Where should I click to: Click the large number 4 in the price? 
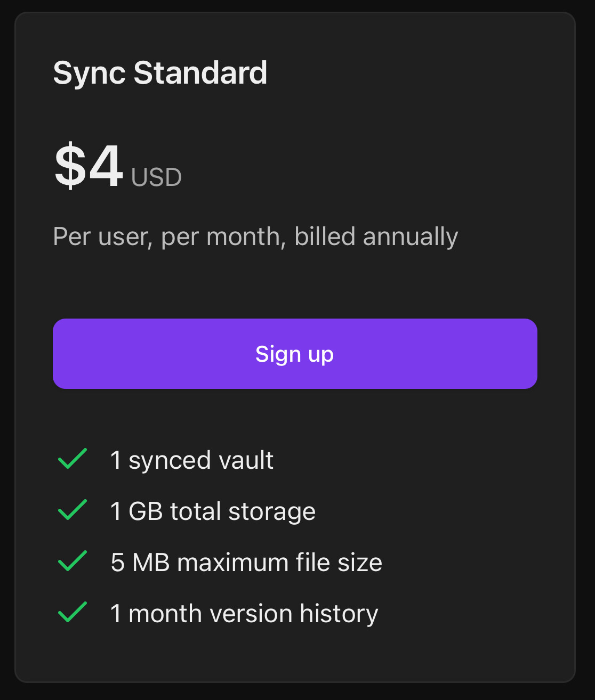coord(106,166)
